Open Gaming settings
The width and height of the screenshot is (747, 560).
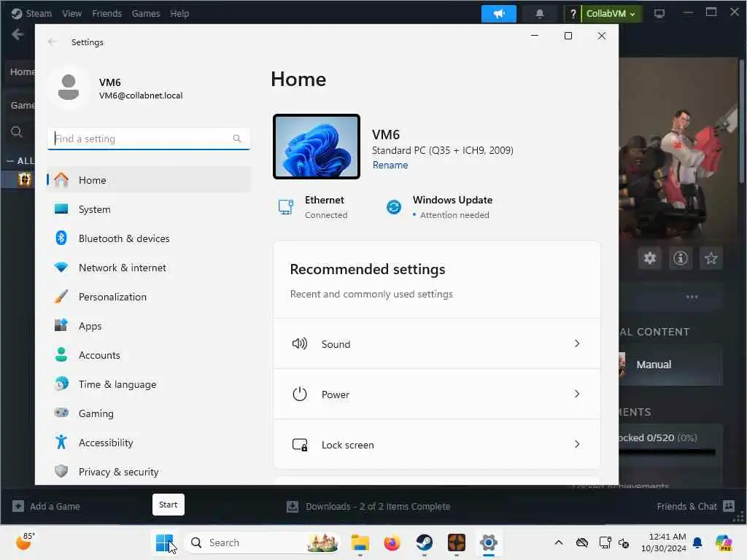click(x=149, y=413)
